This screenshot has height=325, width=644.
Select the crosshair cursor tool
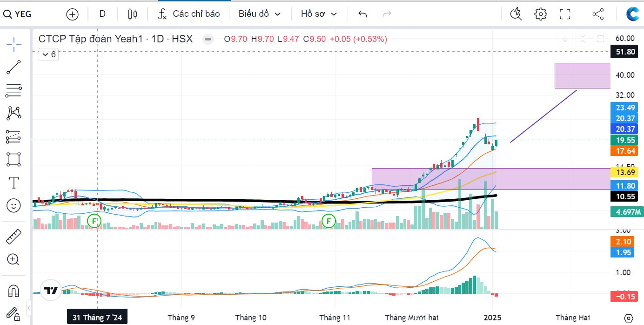[x=13, y=45]
